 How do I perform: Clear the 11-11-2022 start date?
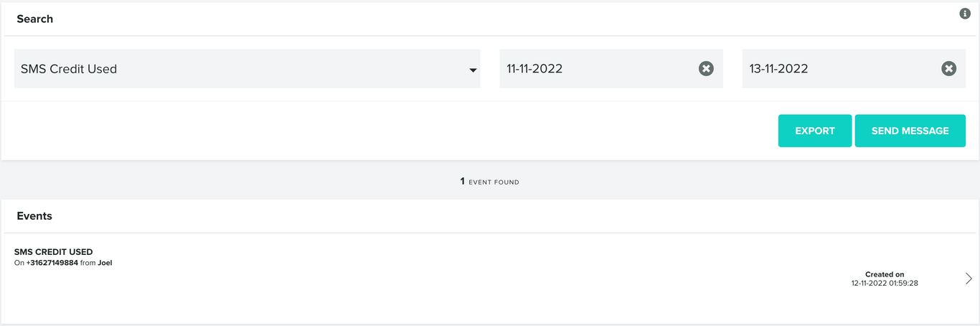(706, 69)
